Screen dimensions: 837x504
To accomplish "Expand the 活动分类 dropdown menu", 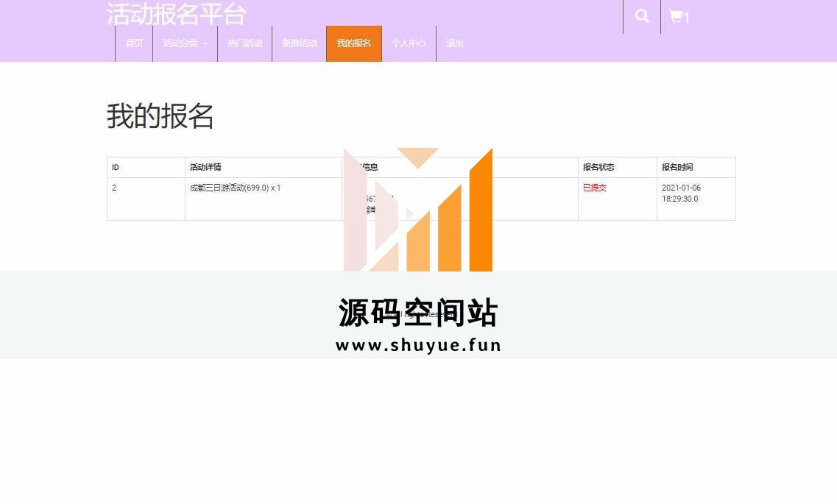I will coord(185,43).
